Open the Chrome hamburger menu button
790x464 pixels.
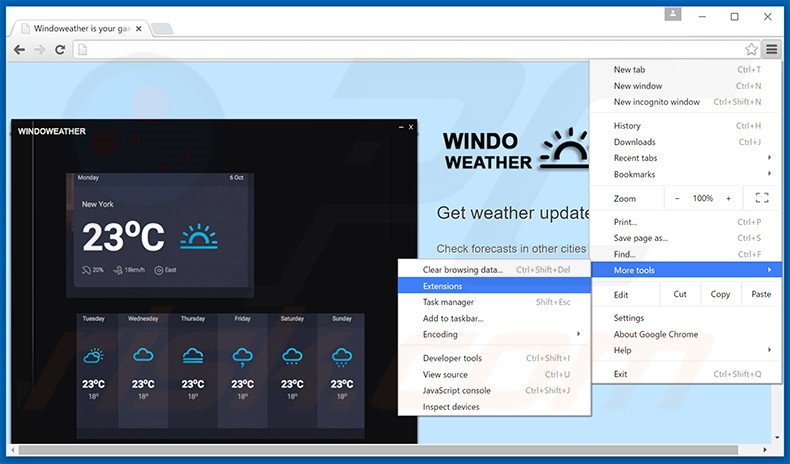772,49
